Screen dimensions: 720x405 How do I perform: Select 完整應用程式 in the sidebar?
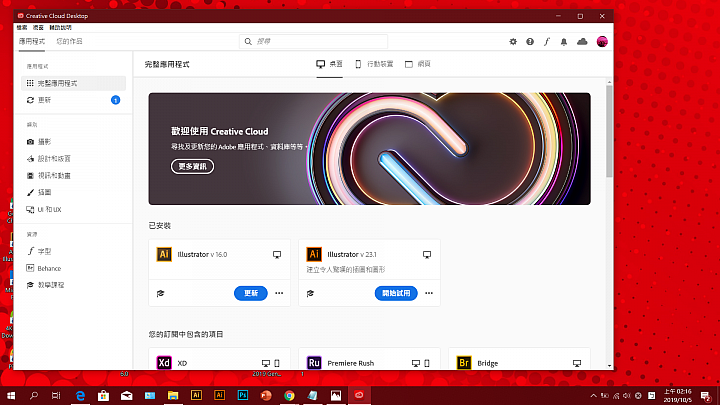click(x=73, y=83)
